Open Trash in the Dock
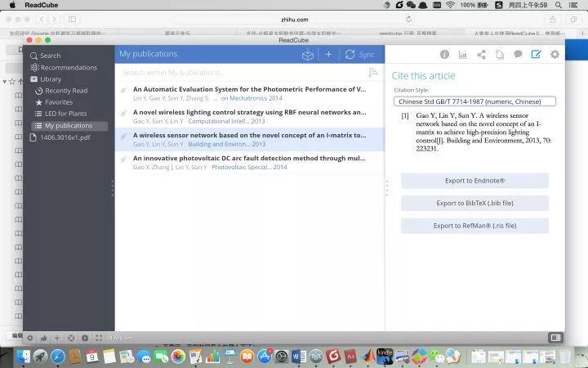The height and width of the screenshot is (368, 588). pos(565,356)
